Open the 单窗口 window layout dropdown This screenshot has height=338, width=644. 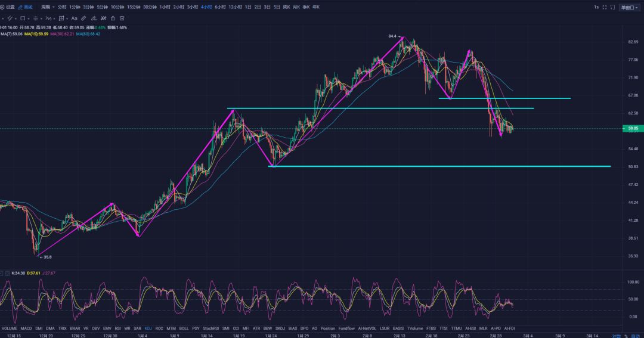tap(629, 7)
